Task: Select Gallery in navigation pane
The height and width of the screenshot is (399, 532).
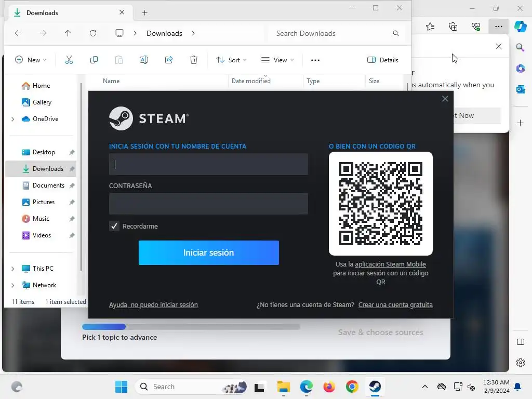Action: [x=41, y=102]
